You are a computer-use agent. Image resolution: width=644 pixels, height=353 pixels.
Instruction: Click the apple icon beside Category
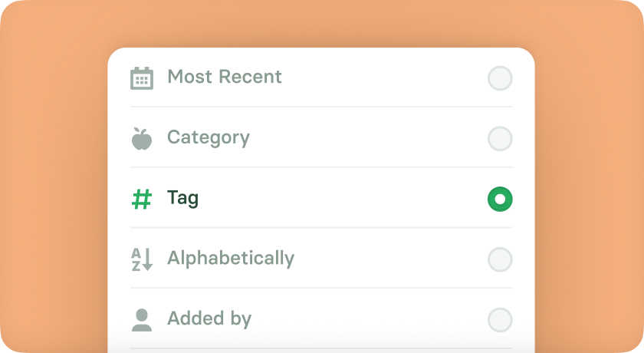[142, 138]
